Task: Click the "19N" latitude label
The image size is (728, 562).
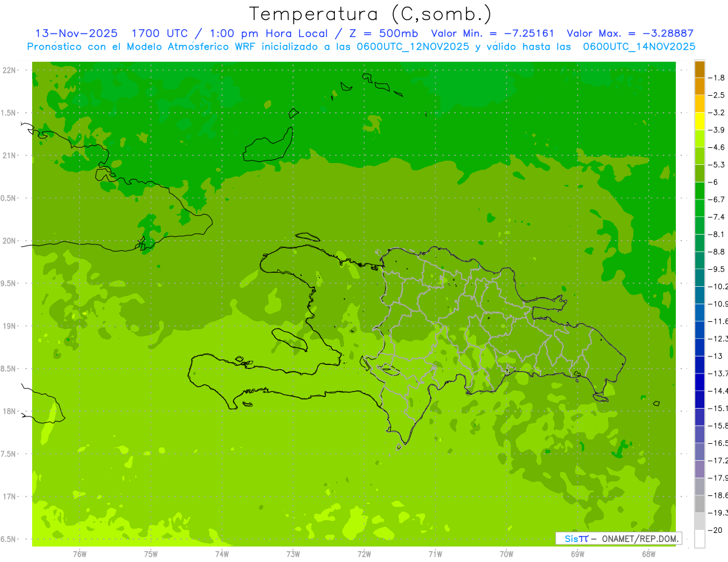Action: (9, 326)
